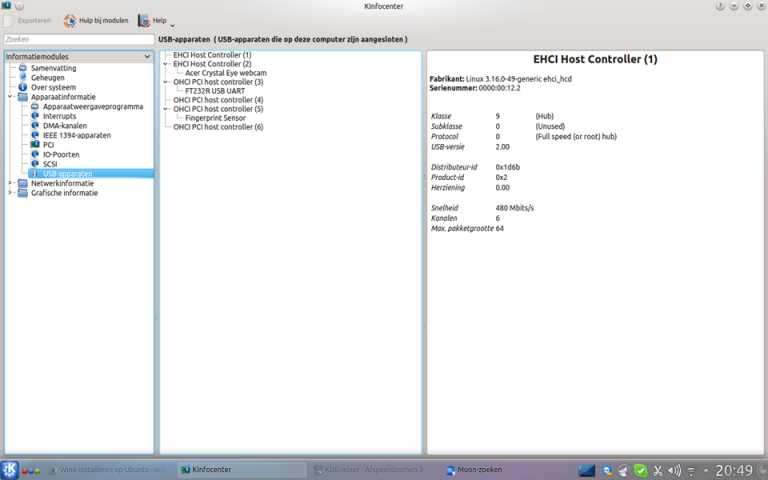Viewport: 768px width, 480px height.
Task: Select the Fingerprint Sensor USB device
Action: 215,118
